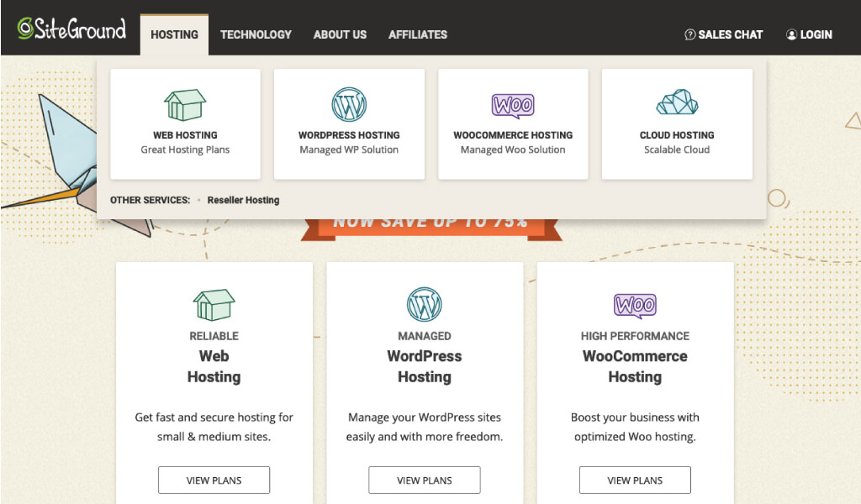Click 'OTHER SERVICES:' label
Image resolution: width=861 pixels, height=504 pixels.
pyautogui.click(x=150, y=200)
